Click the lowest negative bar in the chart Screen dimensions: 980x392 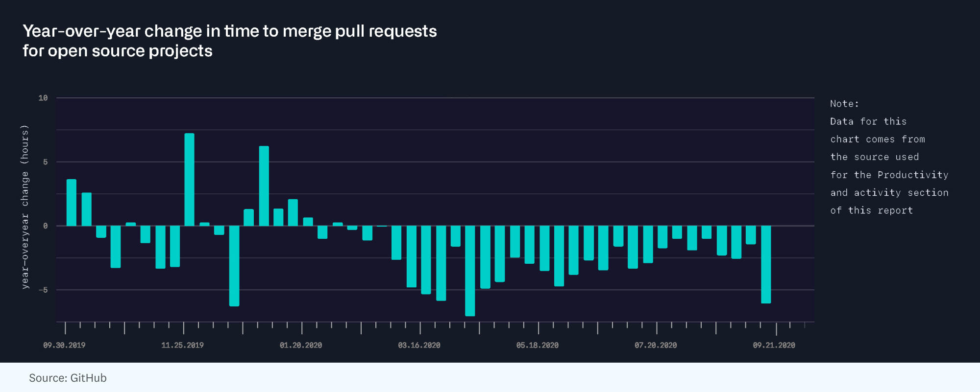470,271
